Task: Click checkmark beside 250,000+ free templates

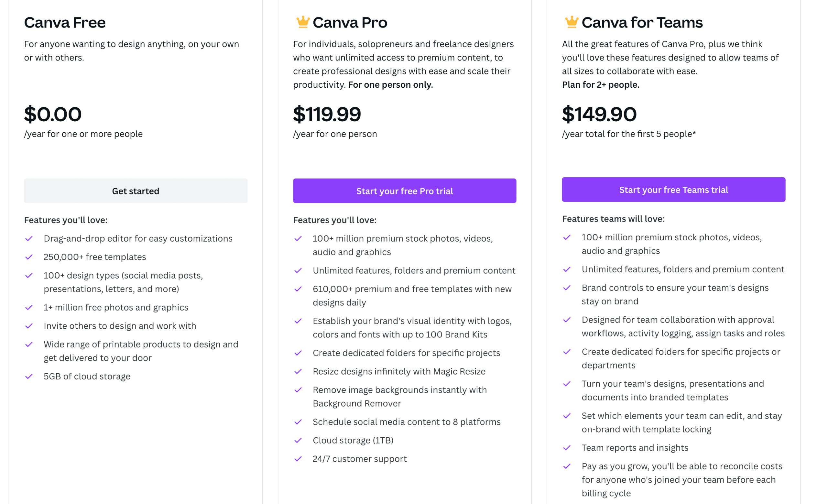Action: (29, 257)
